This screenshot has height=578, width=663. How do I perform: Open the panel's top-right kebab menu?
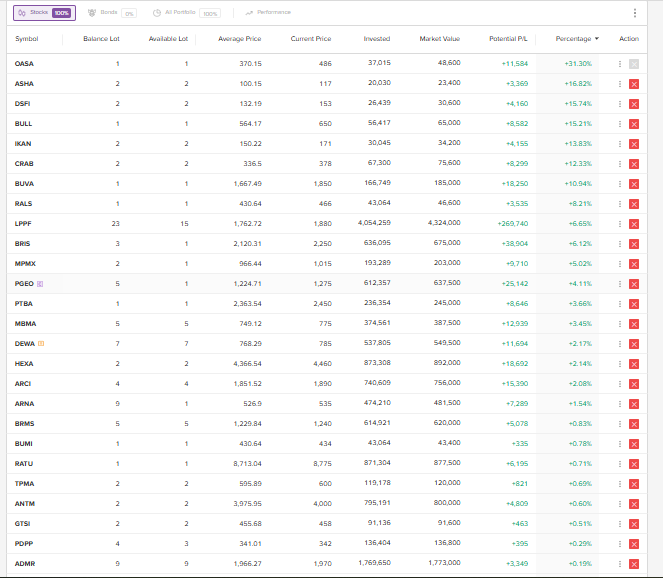(x=634, y=13)
